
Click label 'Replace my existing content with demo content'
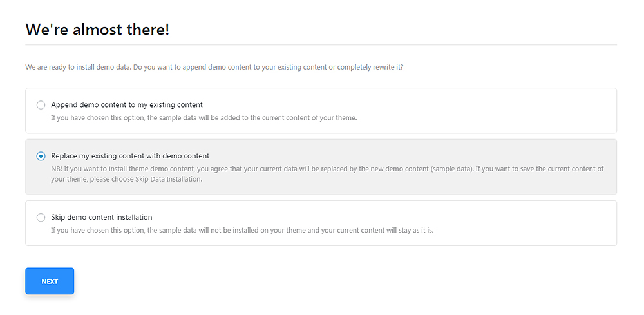tap(130, 156)
